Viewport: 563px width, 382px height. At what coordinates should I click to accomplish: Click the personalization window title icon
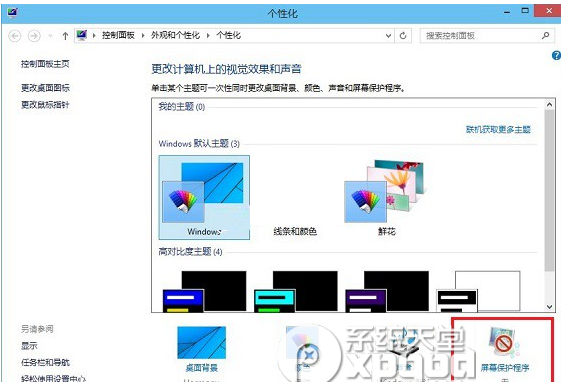click(12, 13)
